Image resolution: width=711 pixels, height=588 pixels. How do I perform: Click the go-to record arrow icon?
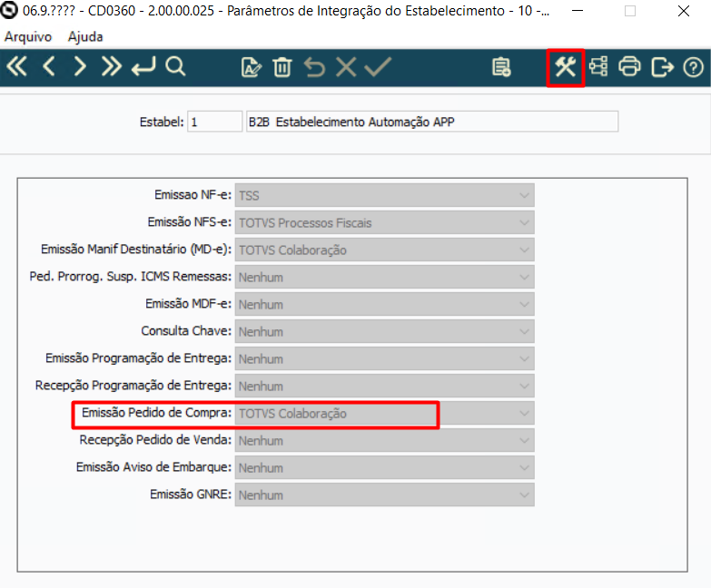pos(143,67)
